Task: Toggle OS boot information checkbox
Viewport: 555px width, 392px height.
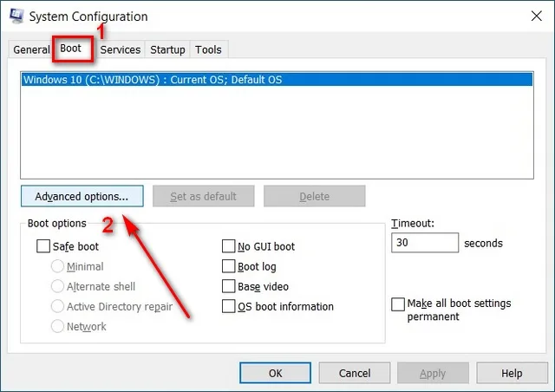Action: point(228,306)
